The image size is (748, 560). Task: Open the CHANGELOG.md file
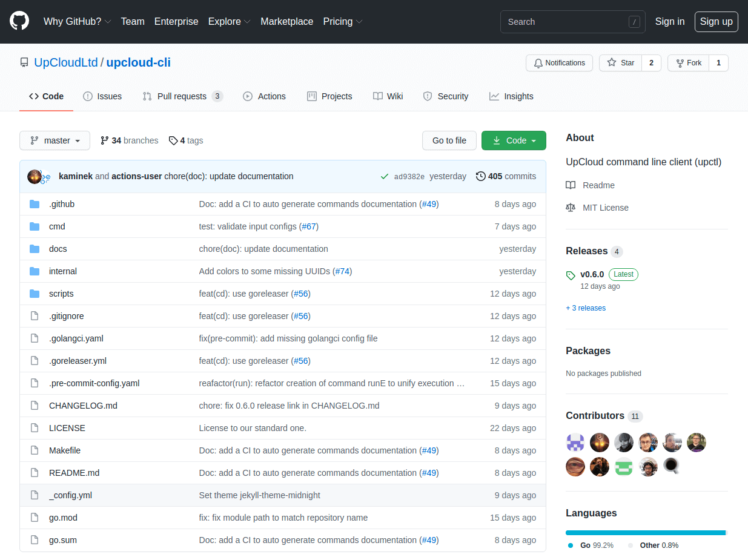(83, 406)
